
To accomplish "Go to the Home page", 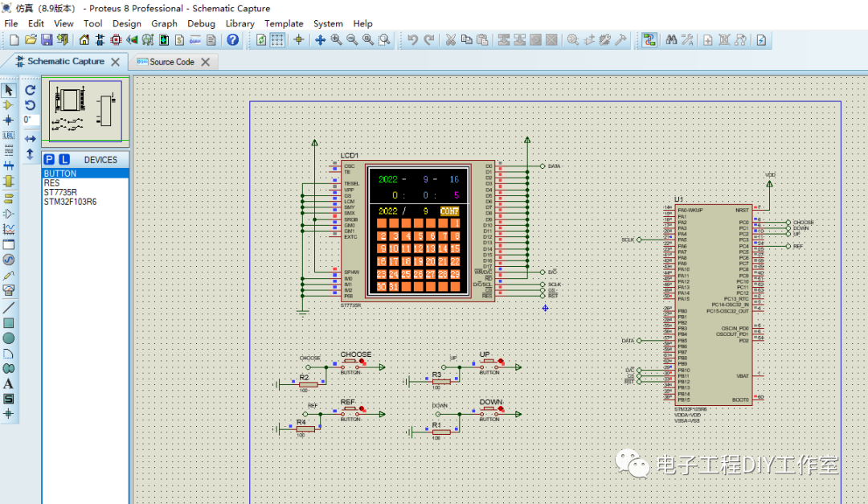I will (x=84, y=40).
